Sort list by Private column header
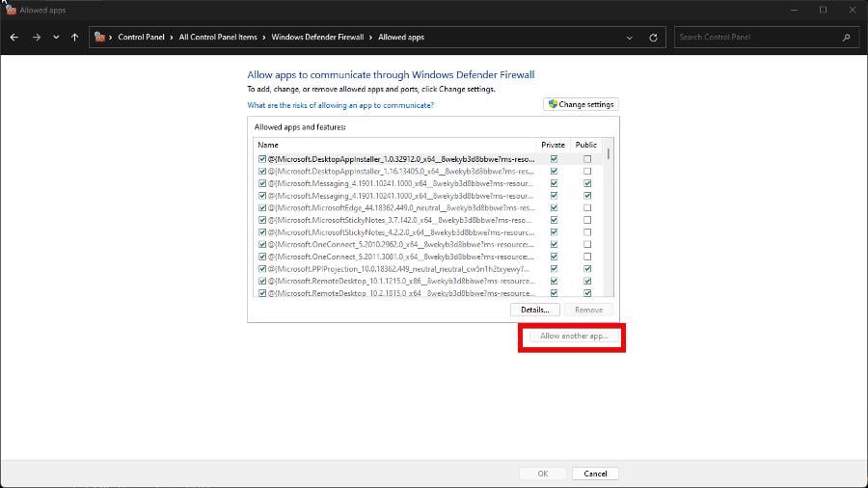The image size is (868, 488). coord(553,145)
